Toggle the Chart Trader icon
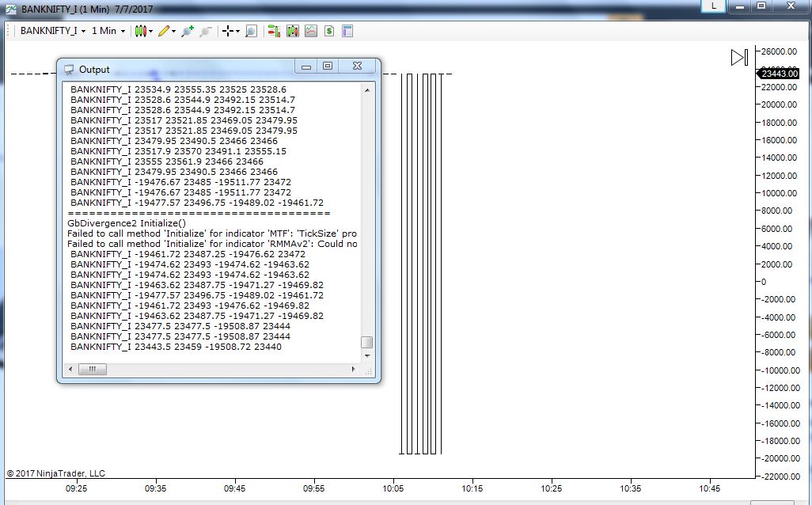Screen dimensions: 812x505 click(x=274, y=31)
